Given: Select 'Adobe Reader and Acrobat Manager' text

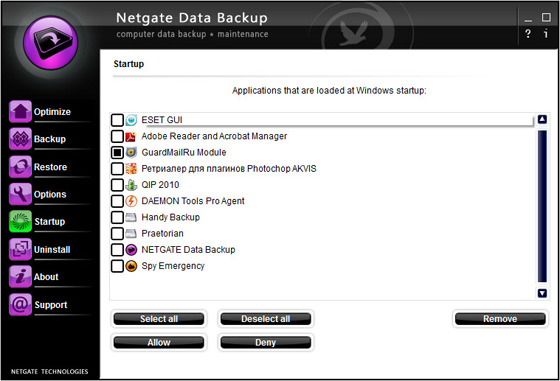Looking at the screenshot, I should point(214,136).
